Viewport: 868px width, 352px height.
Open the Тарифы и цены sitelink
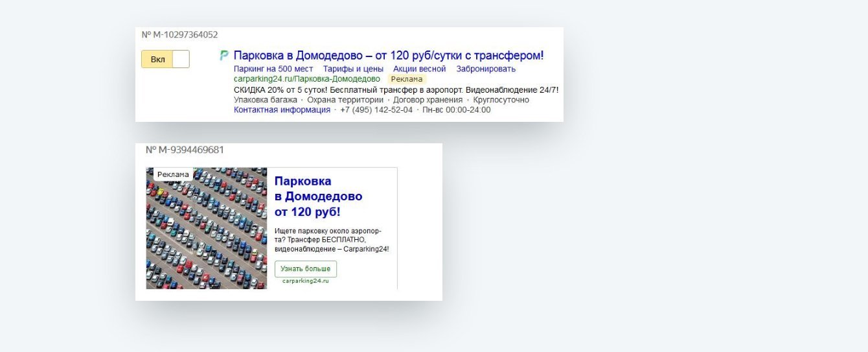pyautogui.click(x=353, y=69)
